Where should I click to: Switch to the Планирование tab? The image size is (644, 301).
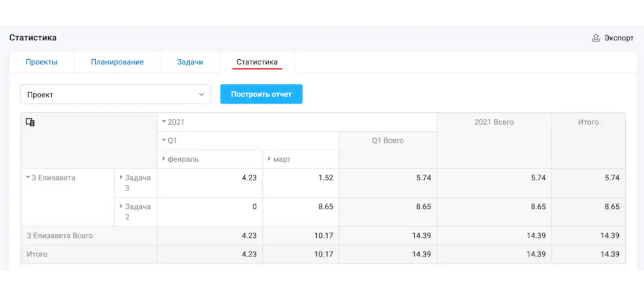point(117,61)
